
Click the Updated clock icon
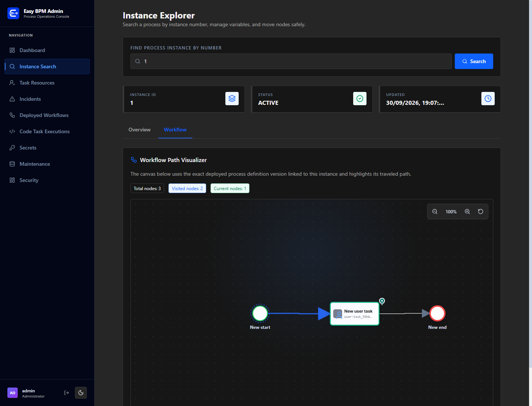pyautogui.click(x=488, y=99)
